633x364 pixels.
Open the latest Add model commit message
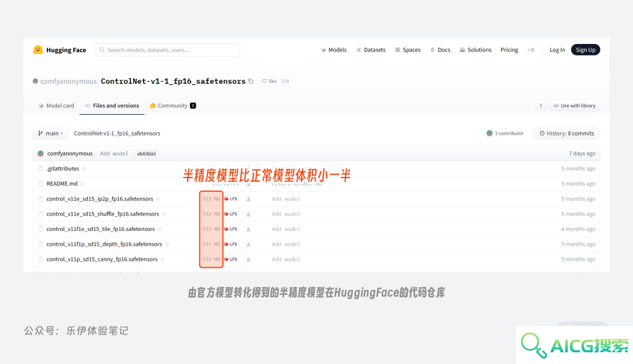click(x=114, y=154)
